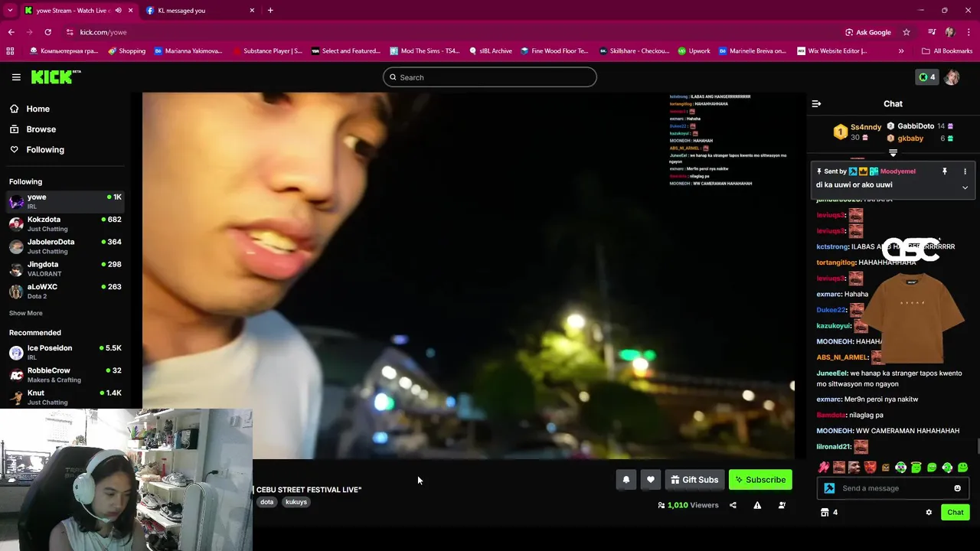Open the icon right of report
This screenshot has height=551, width=980.
tap(782, 505)
